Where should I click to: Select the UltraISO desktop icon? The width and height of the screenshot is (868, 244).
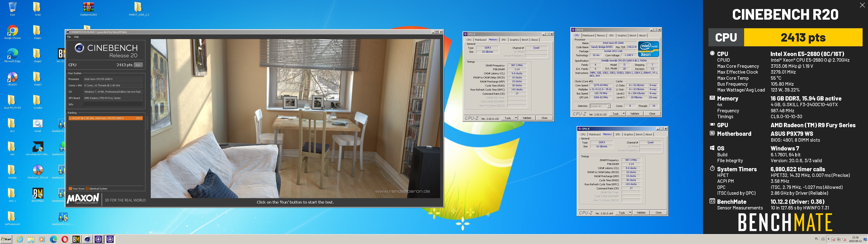[12, 79]
